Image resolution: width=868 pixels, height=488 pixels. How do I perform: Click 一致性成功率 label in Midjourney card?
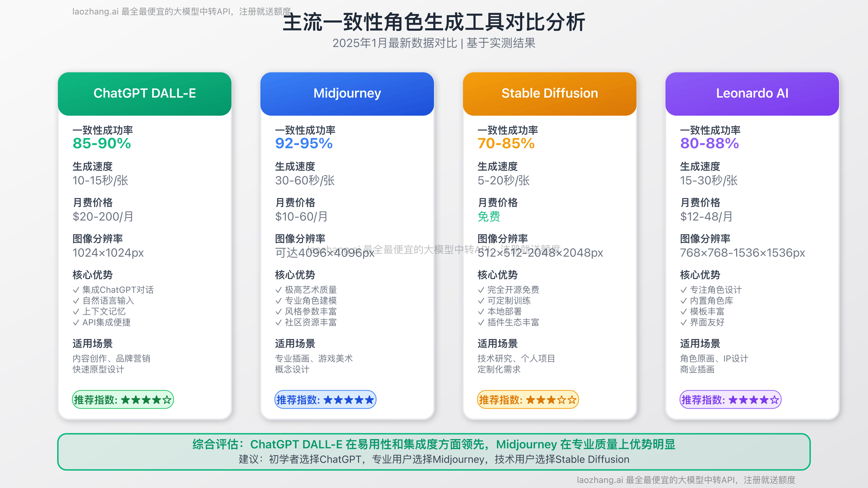click(305, 130)
